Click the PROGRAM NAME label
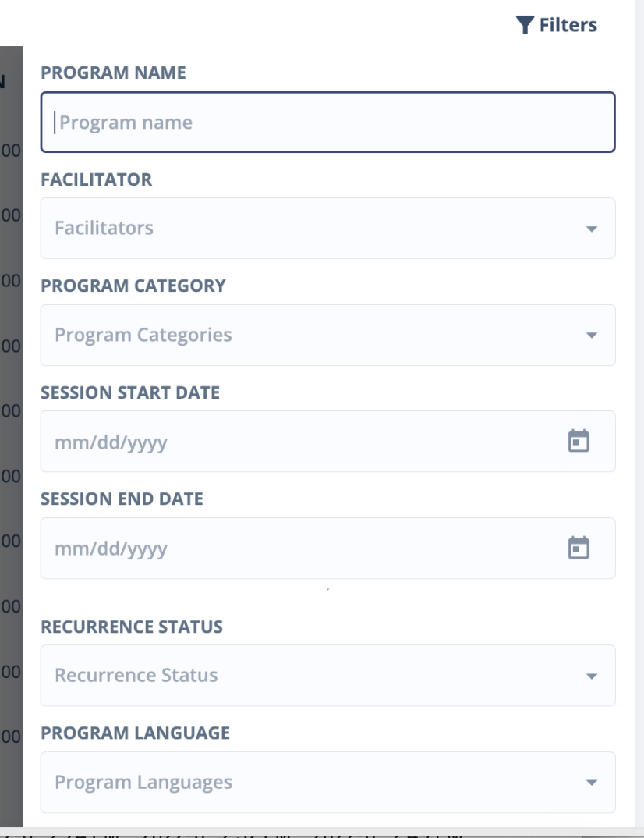644x838 pixels. [x=113, y=73]
